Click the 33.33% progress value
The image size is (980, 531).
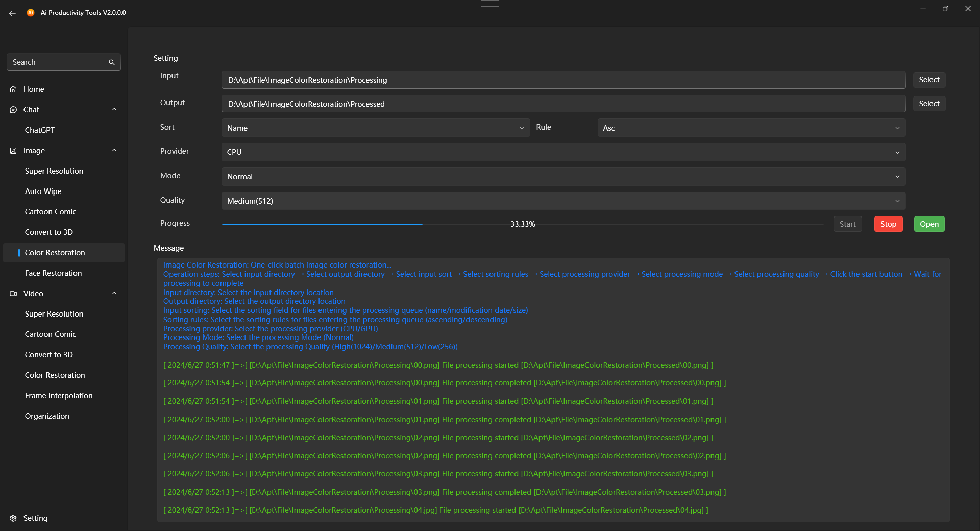523,224
